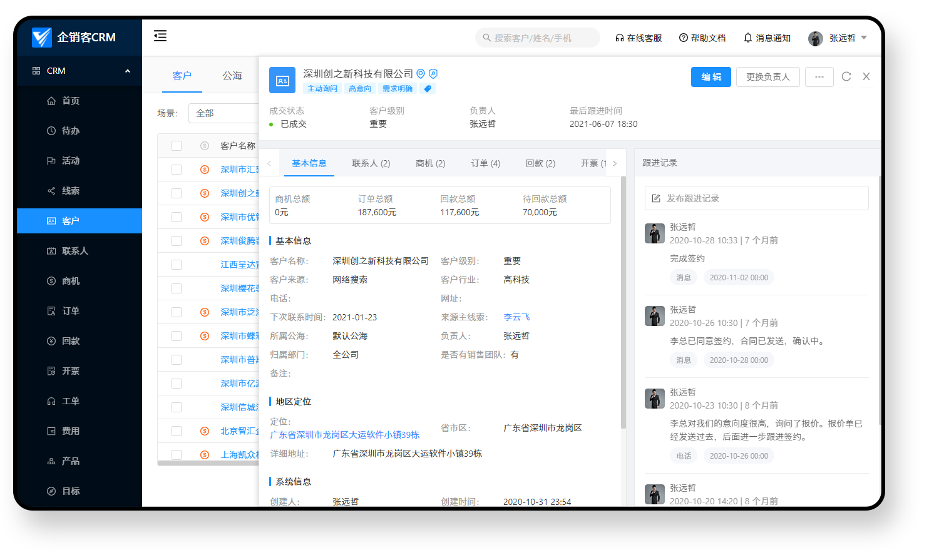Open 回款 in sidebar
The width and height of the screenshot is (939, 560).
click(x=80, y=341)
